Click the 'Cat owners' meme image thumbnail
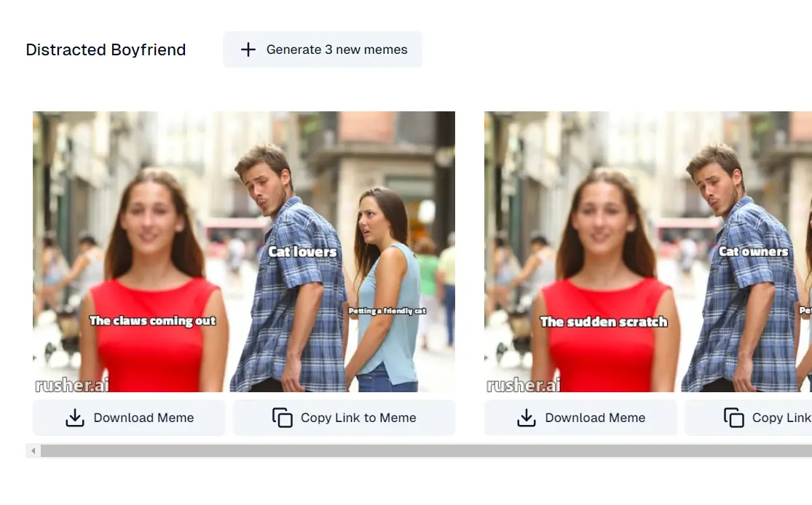The image size is (812, 505). [x=647, y=251]
